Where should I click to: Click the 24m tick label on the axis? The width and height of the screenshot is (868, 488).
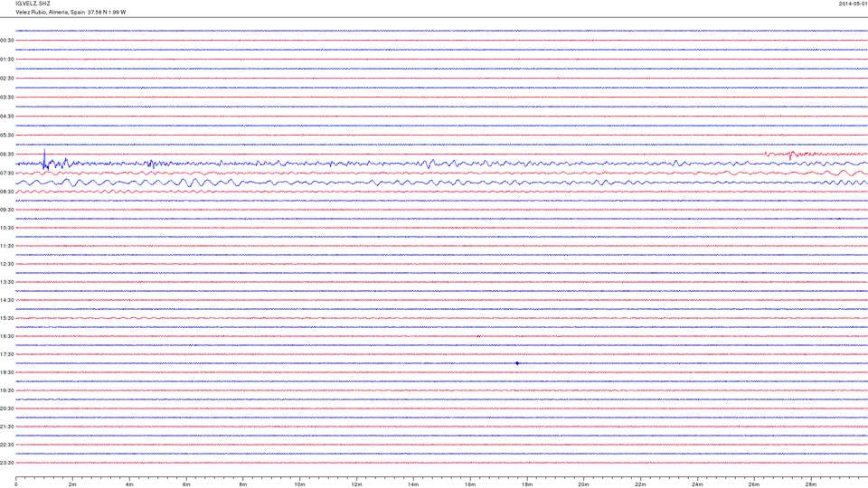[697, 484]
